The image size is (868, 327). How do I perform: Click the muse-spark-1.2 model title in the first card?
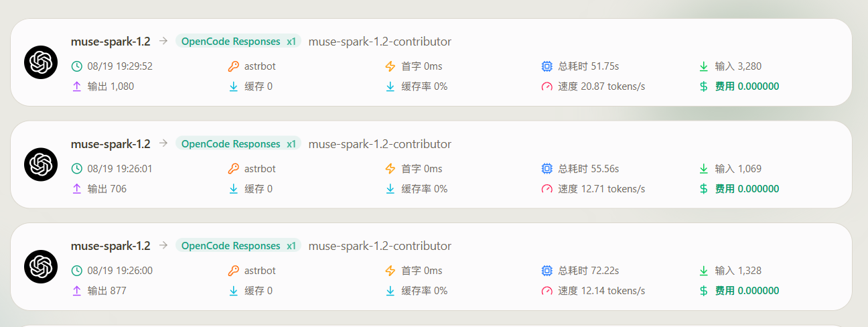tap(111, 42)
